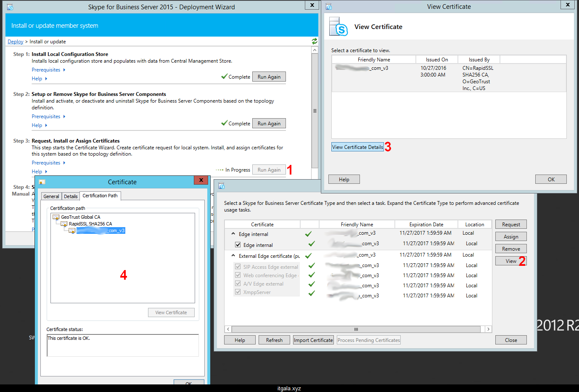Viewport: 579px width, 392px height.
Task: Click Run Again for Step 1
Action: [x=269, y=77]
